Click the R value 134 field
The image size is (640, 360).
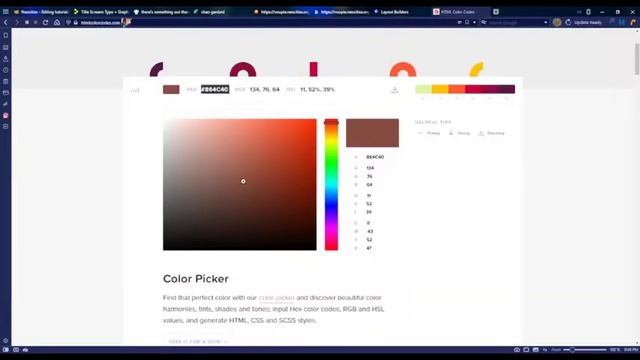click(x=370, y=168)
